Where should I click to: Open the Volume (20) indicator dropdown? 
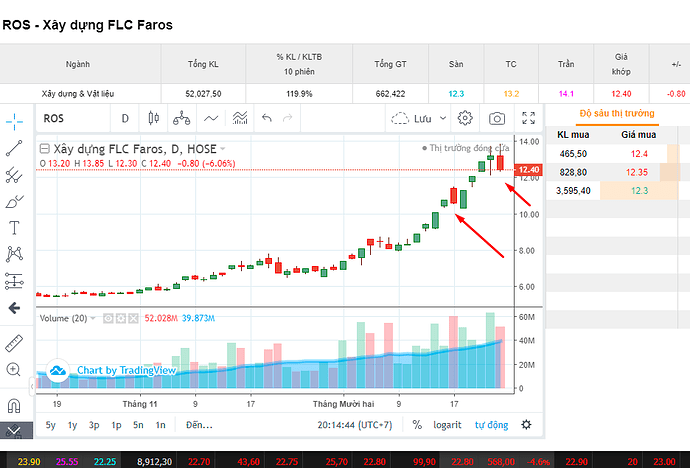[x=93, y=318]
